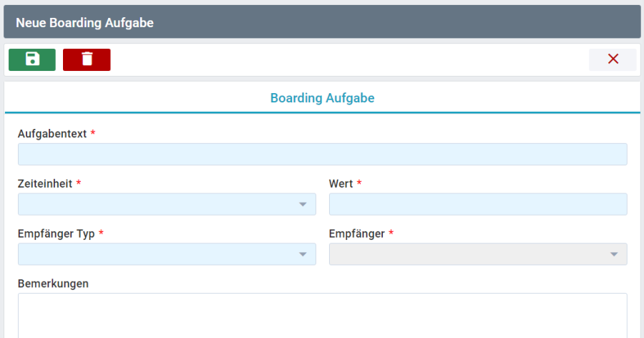This screenshot has height=338, width=644.
Task: Switch to the Boarding Aufgabe tab
Action: pos(322,98)
